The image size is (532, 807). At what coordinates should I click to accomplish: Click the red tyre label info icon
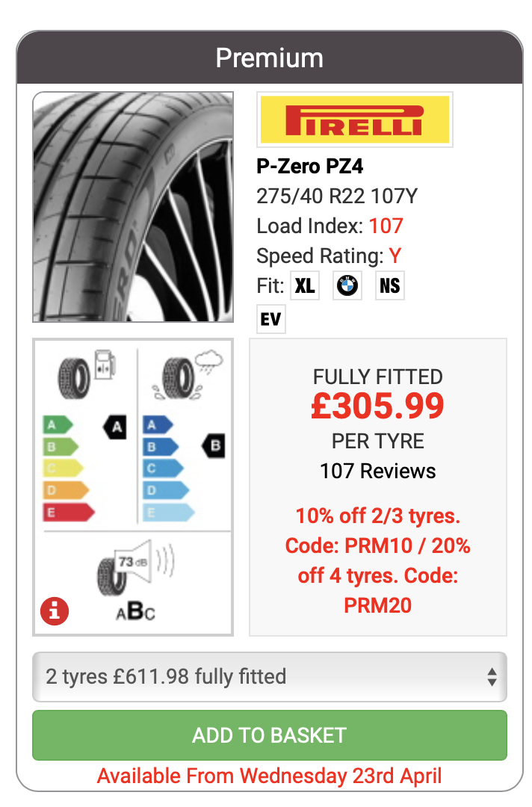(x=54, y=612)
